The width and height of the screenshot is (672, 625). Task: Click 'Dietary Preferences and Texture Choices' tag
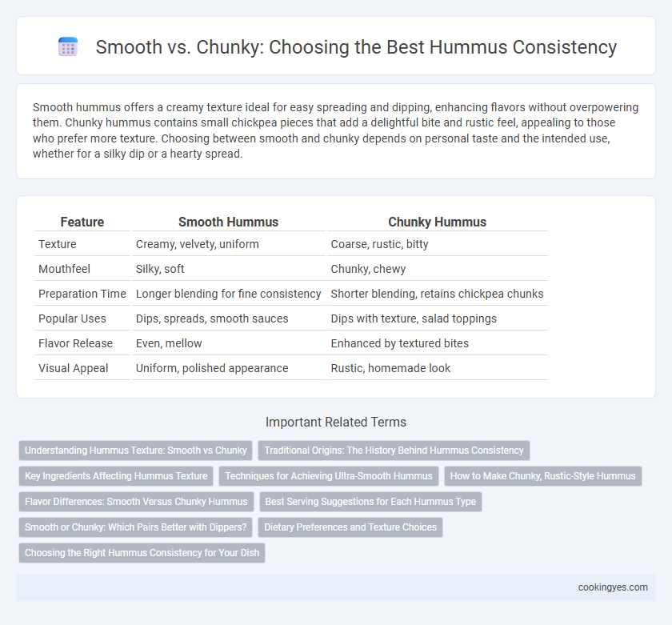click(350, 527)
